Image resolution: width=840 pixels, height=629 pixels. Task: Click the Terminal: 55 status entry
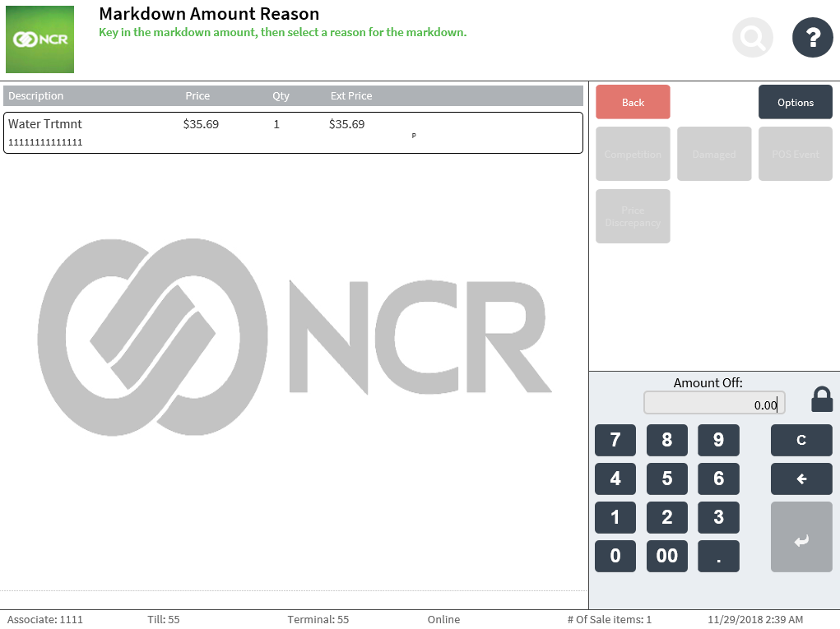click(x=318, y=619)
